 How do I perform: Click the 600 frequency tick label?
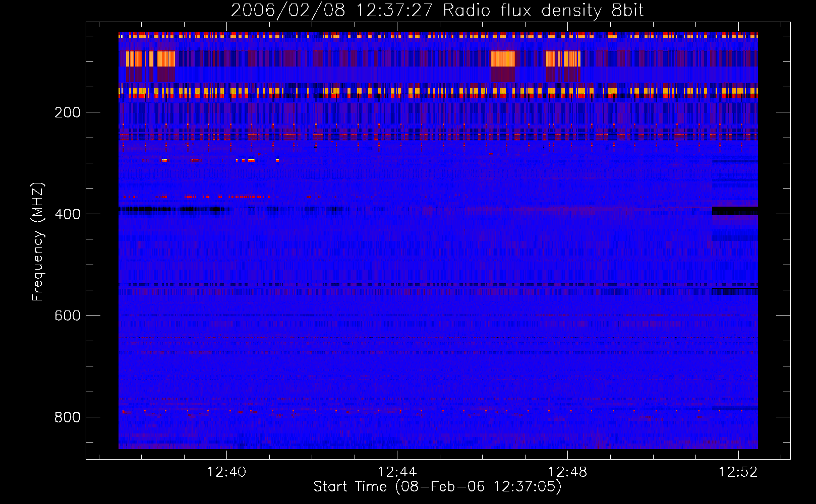[68, 316]
